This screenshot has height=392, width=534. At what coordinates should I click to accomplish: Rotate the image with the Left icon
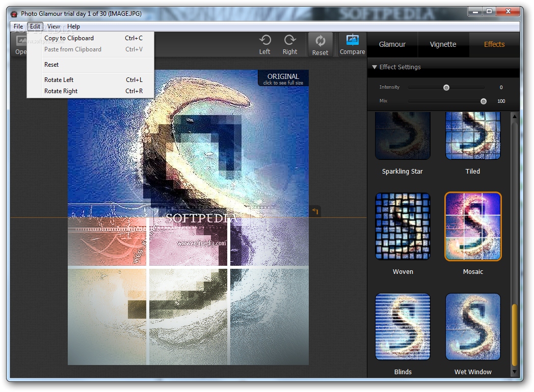(265, 45)
